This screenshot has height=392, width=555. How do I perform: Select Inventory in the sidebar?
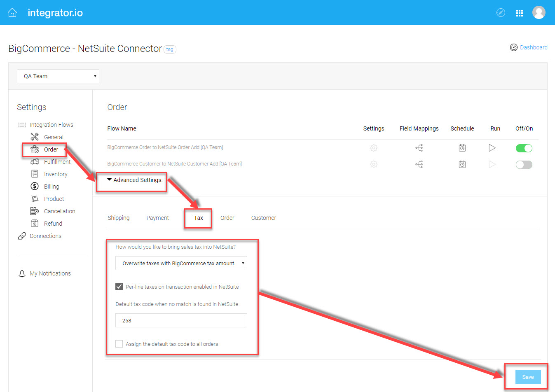point(56,174)
